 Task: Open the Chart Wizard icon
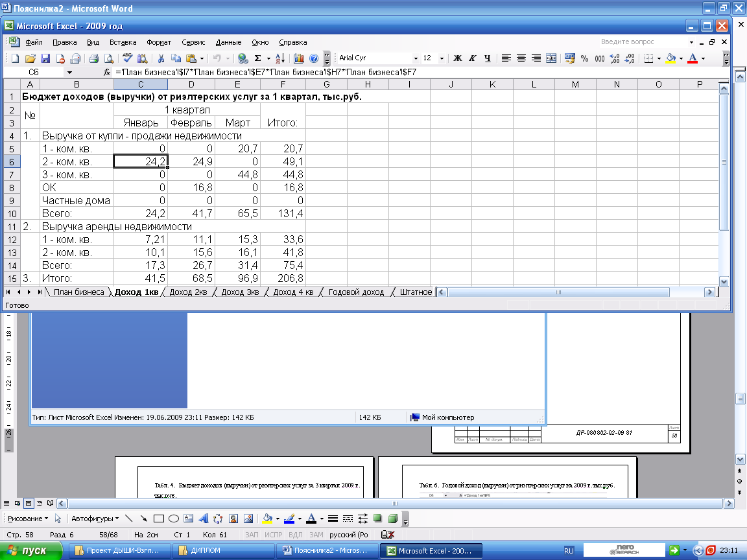click(299, 58)
